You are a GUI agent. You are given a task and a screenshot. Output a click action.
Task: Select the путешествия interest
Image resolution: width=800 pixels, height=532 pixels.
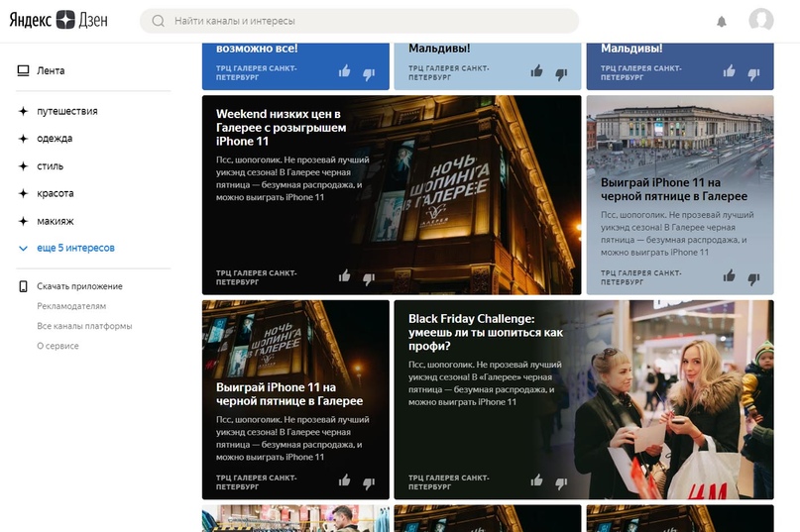66,111
